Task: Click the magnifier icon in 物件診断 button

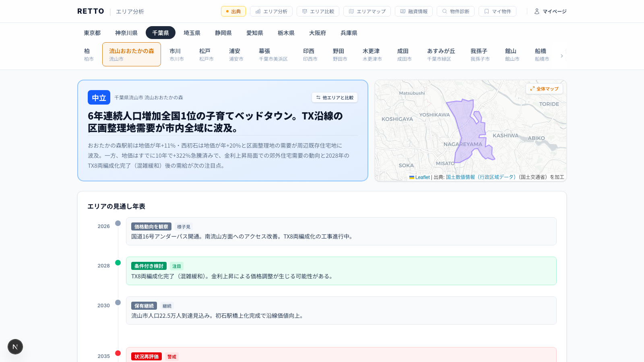Action: click(x=445, y=11)
